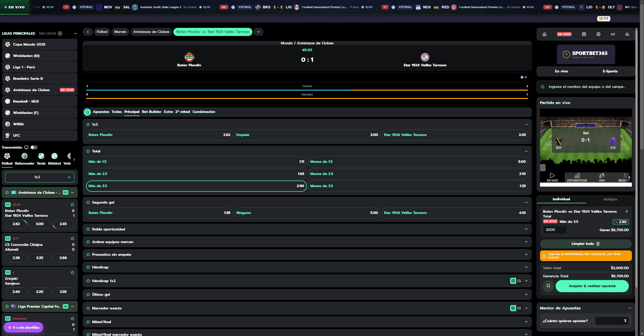Open the Ir a mis plantillas button
Screen dimensions: 644x336
point(24,327)
